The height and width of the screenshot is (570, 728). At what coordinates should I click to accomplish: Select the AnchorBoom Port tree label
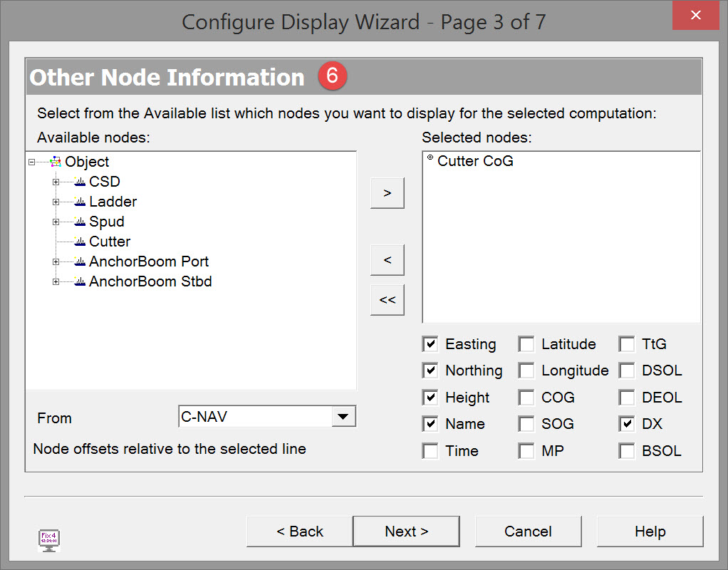pos(149,262)
